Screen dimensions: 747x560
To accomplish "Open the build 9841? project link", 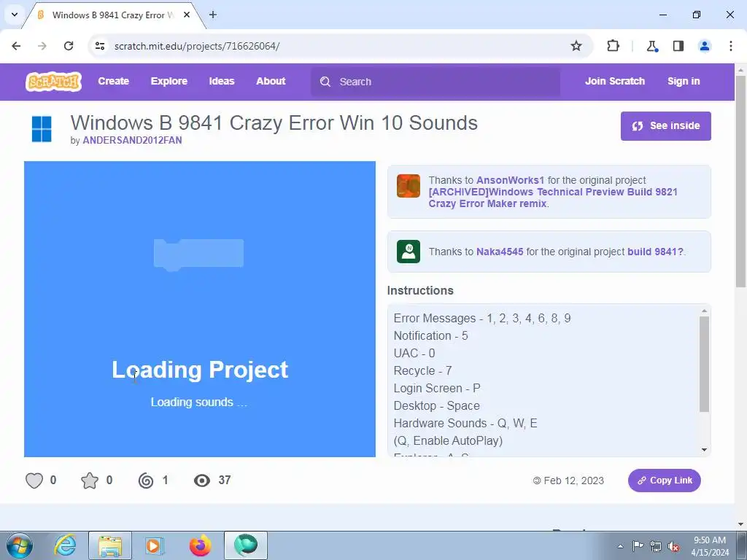I will (x=655, y=252).
